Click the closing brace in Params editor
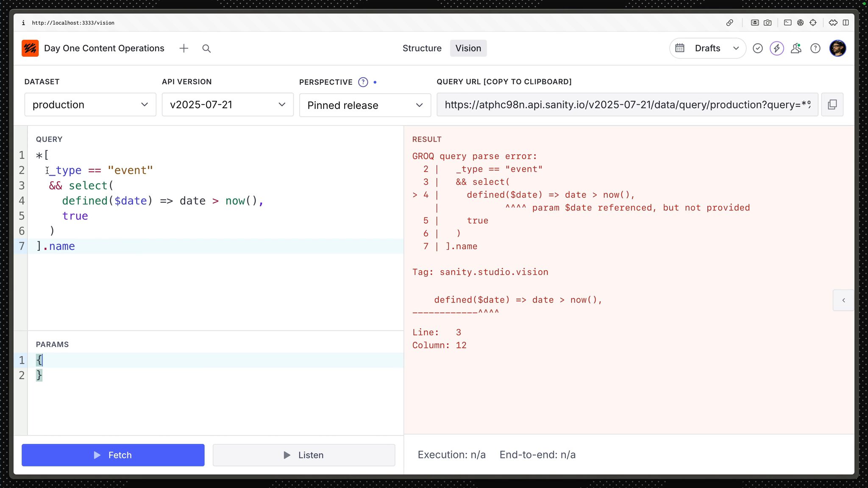This screenshot has width=868, height=488. click(39, 375)
